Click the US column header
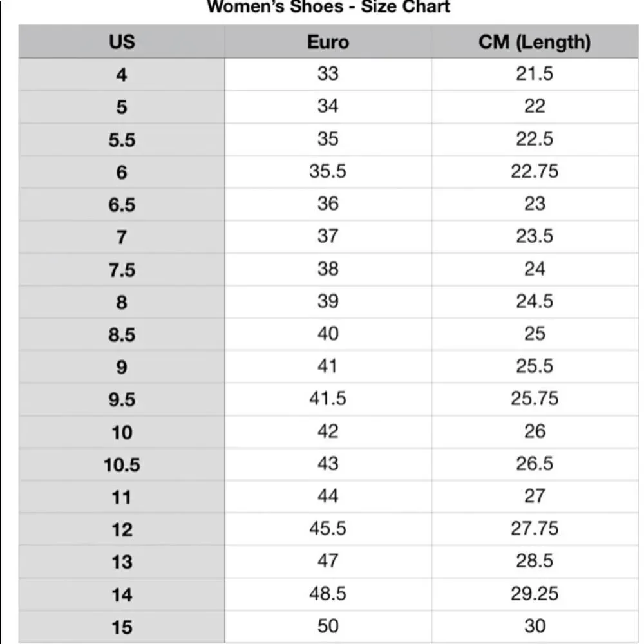Image resolution: width=644 pixels, height=644 pixels. (x=122, y=41)
